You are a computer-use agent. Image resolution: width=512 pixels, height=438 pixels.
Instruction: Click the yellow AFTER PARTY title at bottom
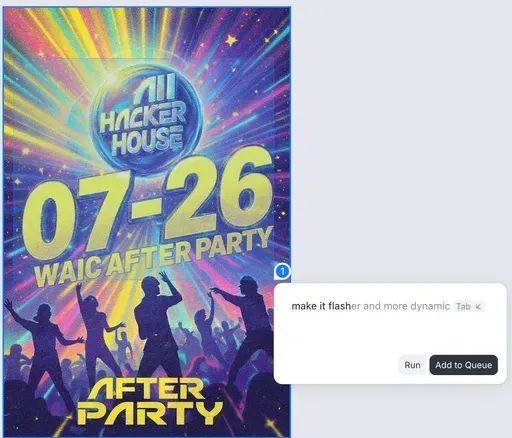149,404
